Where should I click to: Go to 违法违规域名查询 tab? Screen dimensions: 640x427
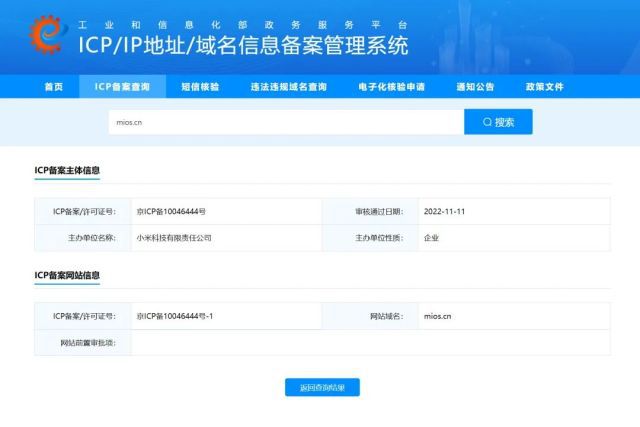pos(289,87)
